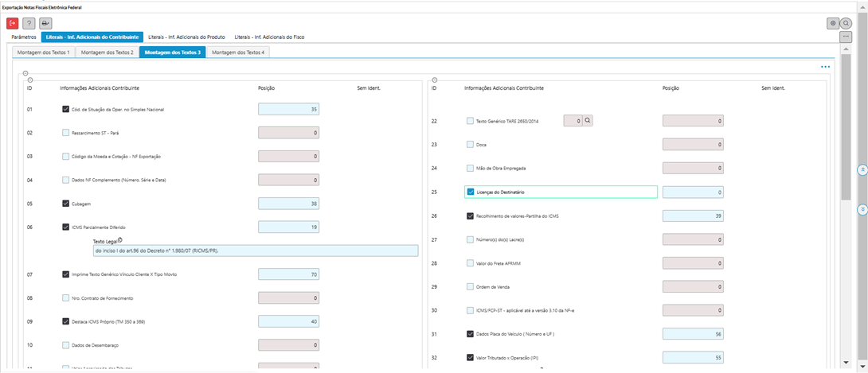Edit ICMS Parcialmente Diferido position value 19
The height and width of the screenshot is (373, 868).
288,227
